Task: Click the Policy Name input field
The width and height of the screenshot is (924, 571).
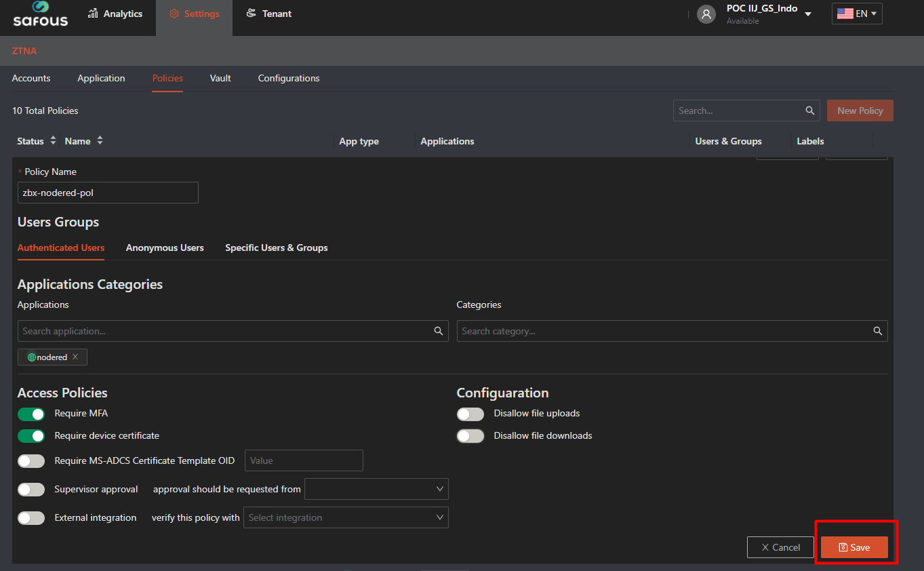Action: coord(108,193)
